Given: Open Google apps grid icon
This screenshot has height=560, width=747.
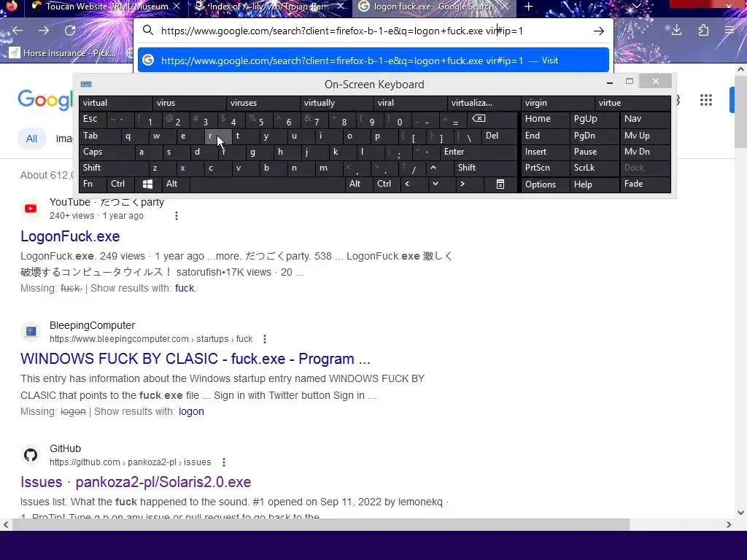Looking at the screenshot, I should [706, 100].
